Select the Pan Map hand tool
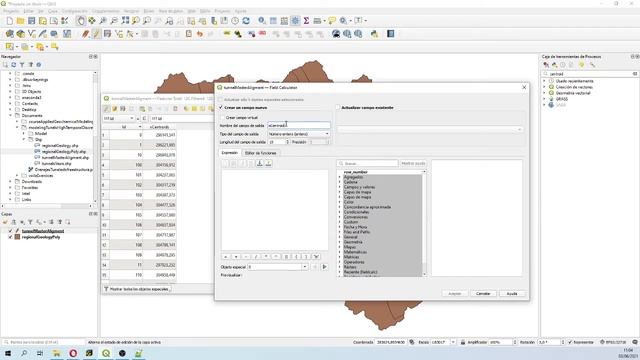 point(81,21)
